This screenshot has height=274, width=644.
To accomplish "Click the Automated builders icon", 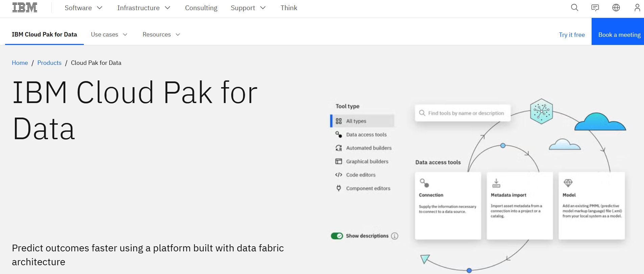I will [338, 148].
